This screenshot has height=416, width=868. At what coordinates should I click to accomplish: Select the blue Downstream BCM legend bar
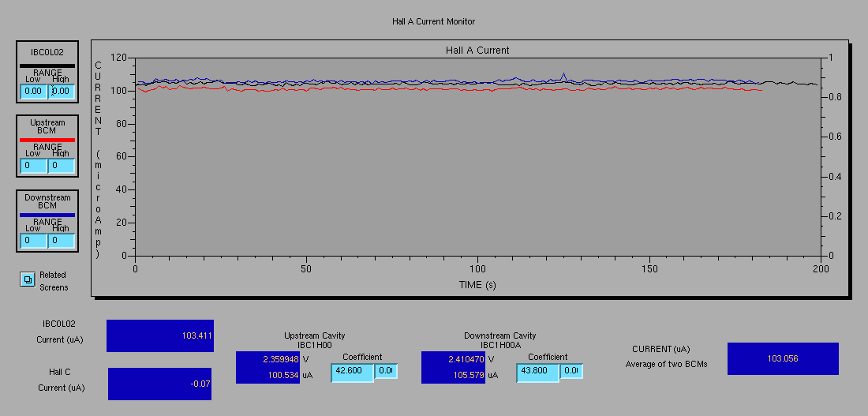coord(47,215)
